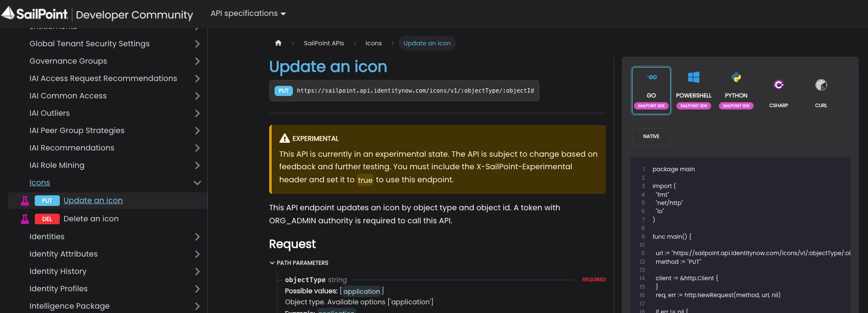Click the endpoint URL text
This screenshot has width=868, height=313.
pyautogui.click(x=415, y=91)
